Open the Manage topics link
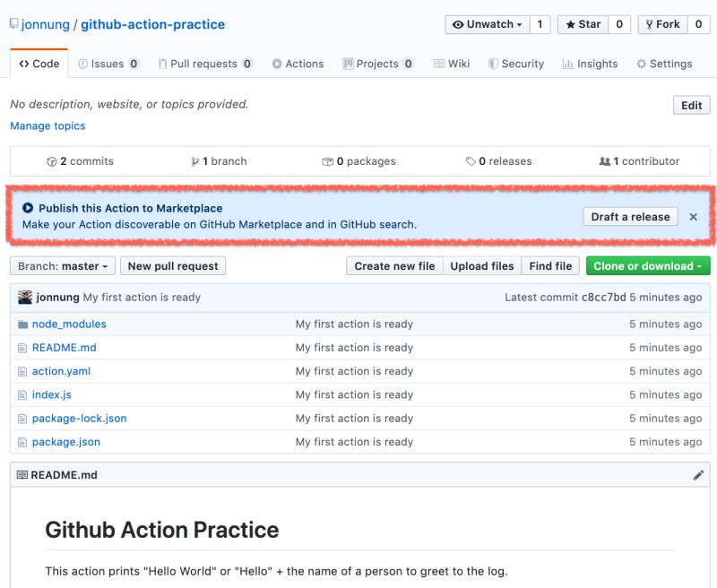Screen dimensions: 717x588 (48, 126)
